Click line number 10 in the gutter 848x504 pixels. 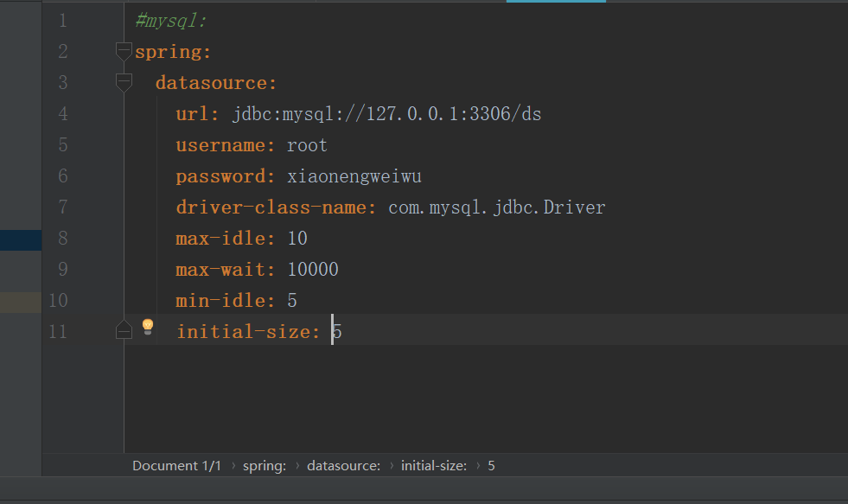[x=57, y=301]
